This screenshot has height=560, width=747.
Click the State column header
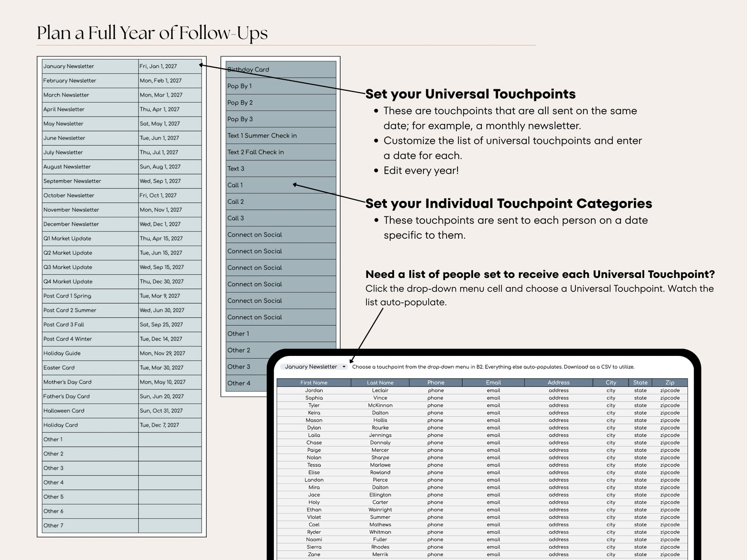click(x=641, y=383)
